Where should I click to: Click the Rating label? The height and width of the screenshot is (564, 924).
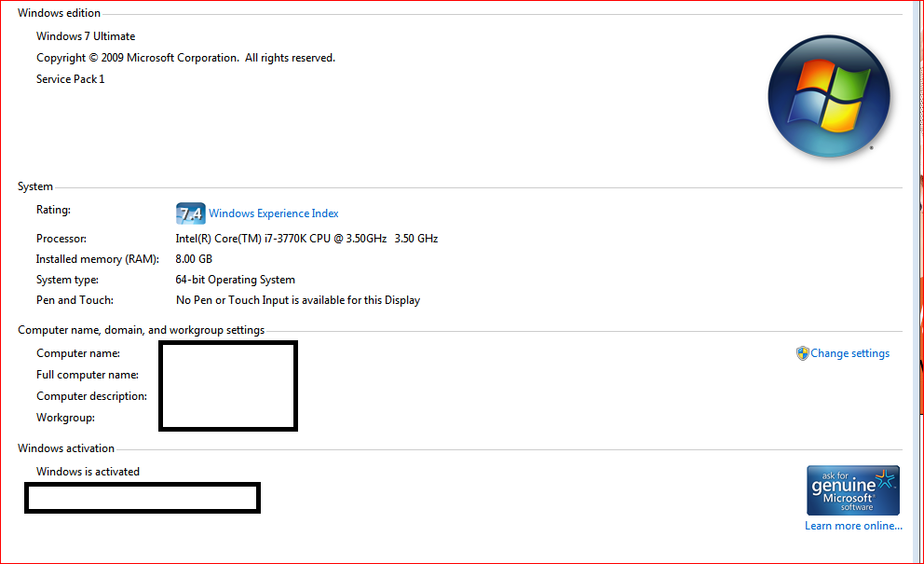53,210
